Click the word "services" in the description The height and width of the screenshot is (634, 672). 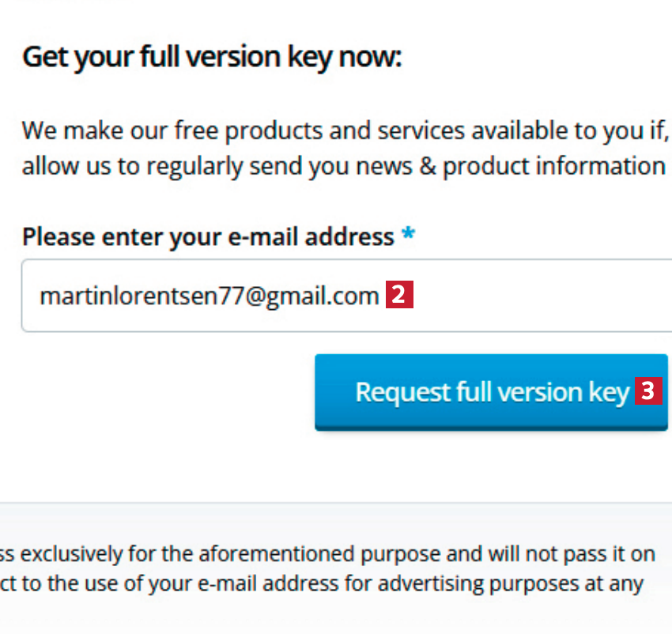tap(395, 130)
